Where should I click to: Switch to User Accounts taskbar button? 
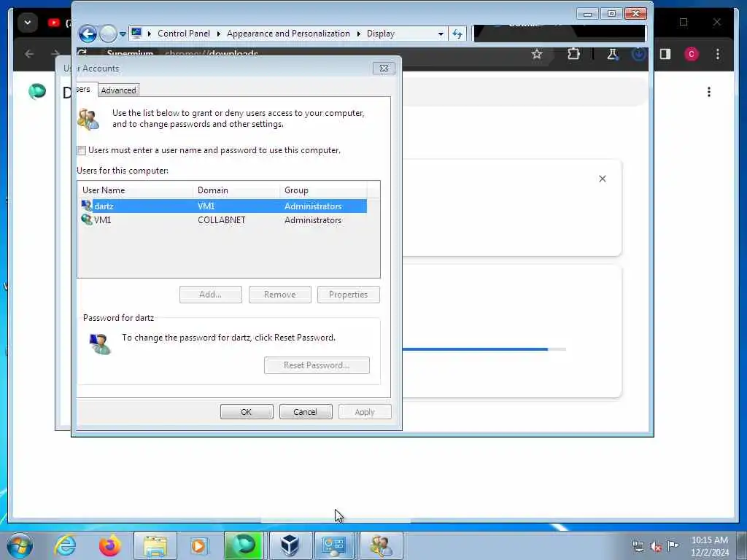tap(381, 545)
